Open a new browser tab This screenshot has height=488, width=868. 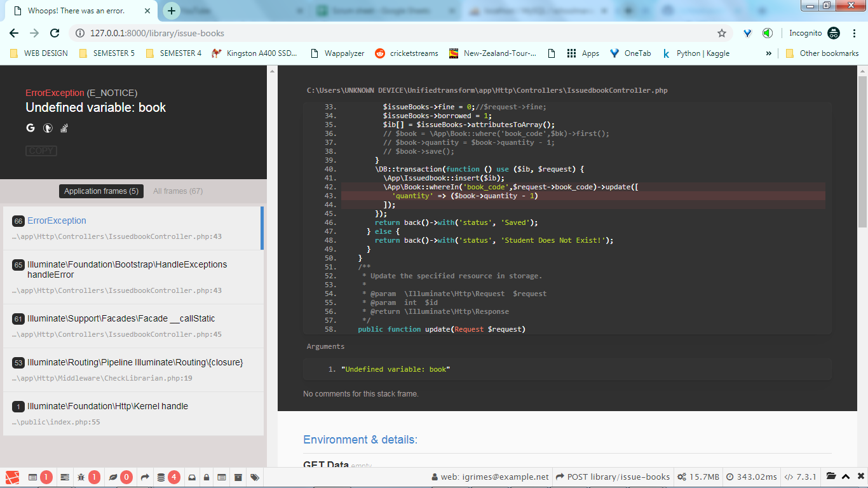(172, 11)
